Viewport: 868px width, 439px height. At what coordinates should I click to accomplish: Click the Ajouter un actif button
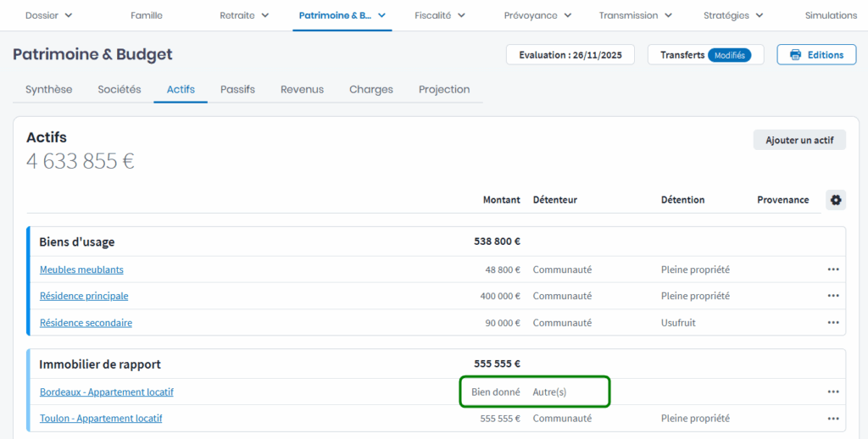tap(799, 140)
